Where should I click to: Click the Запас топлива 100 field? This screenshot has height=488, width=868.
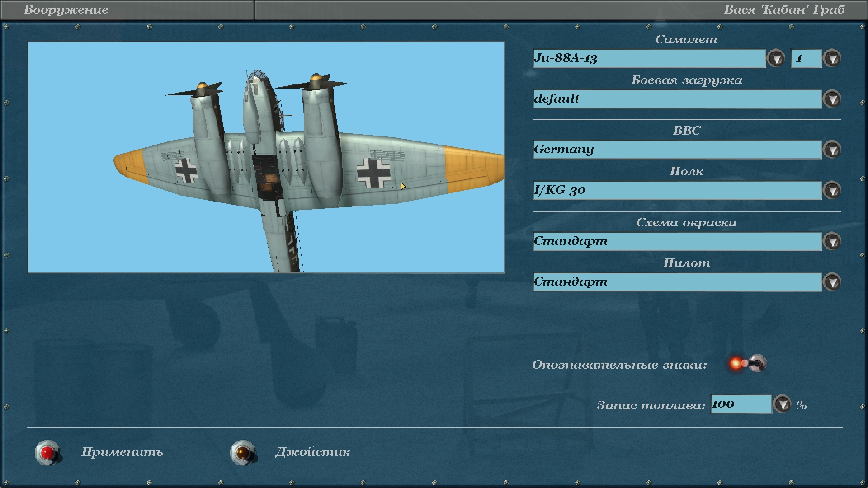(x=741, y=404)
